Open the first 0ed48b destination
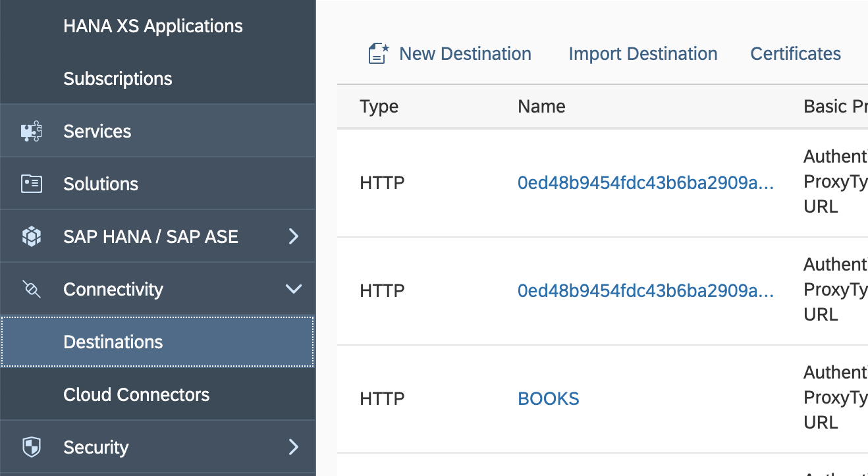 pyautogui.click(x=645, y=182)
